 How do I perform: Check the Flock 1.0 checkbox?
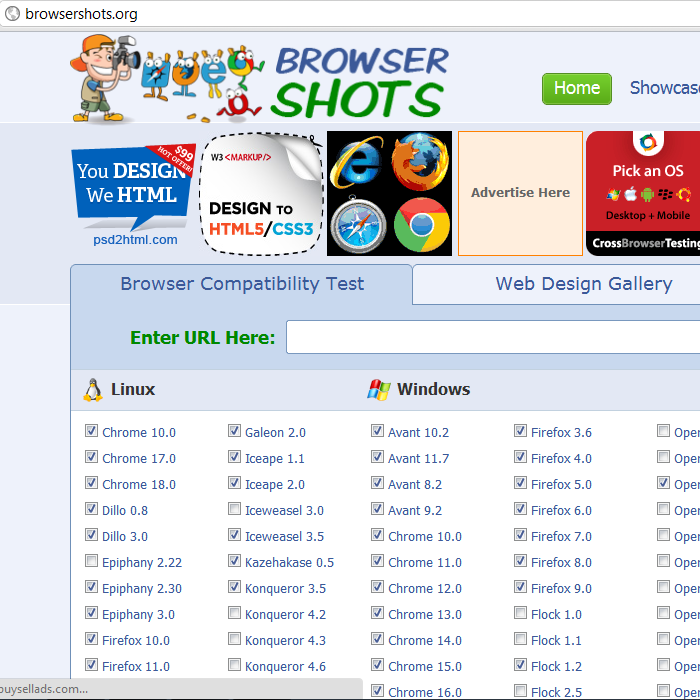click(x=520, y=612)
